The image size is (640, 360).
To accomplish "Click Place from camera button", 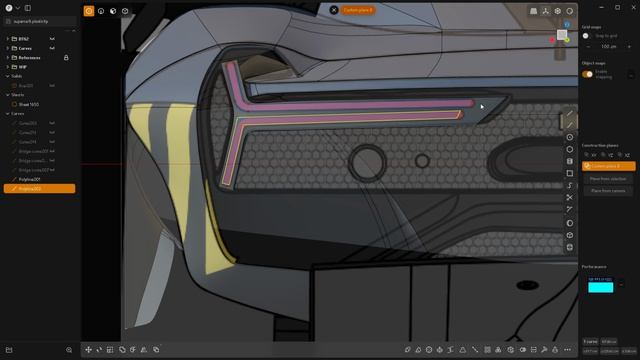I will 608,191.
